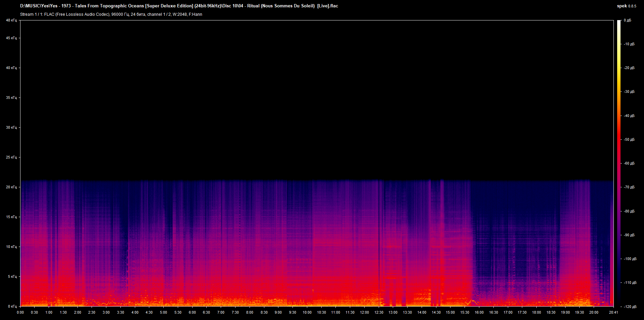Click the 40 кГц frequency label
The width and height of the screenshot is (644, 320).
pos(11,68)
